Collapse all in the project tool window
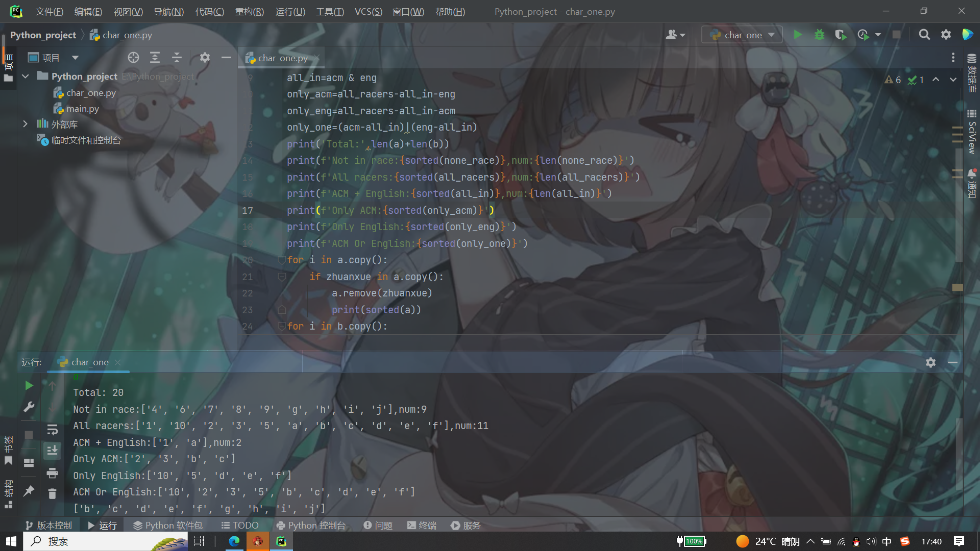The height and width of the screenshot is (551, 980). tap(177, 58)
